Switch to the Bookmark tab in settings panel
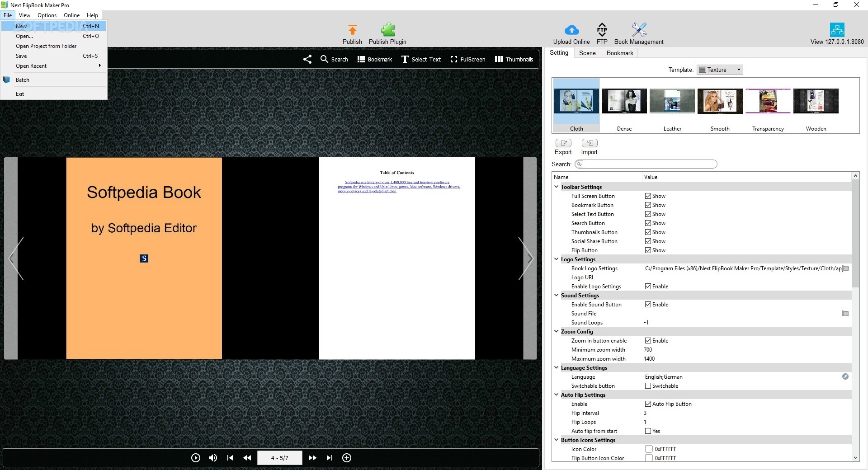 click(620, 53)
